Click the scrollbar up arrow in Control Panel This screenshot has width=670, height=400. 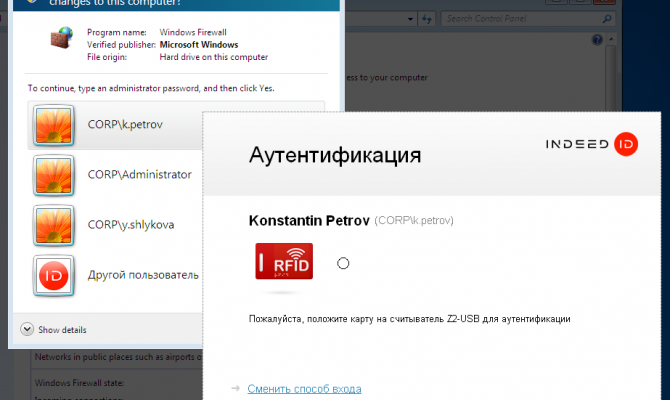click(611, 39)
